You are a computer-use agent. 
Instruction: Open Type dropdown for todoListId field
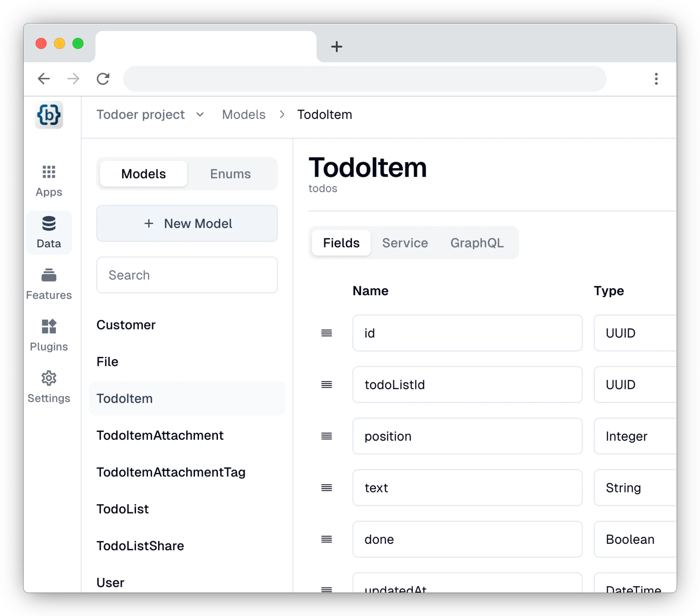tap(635, 385)
